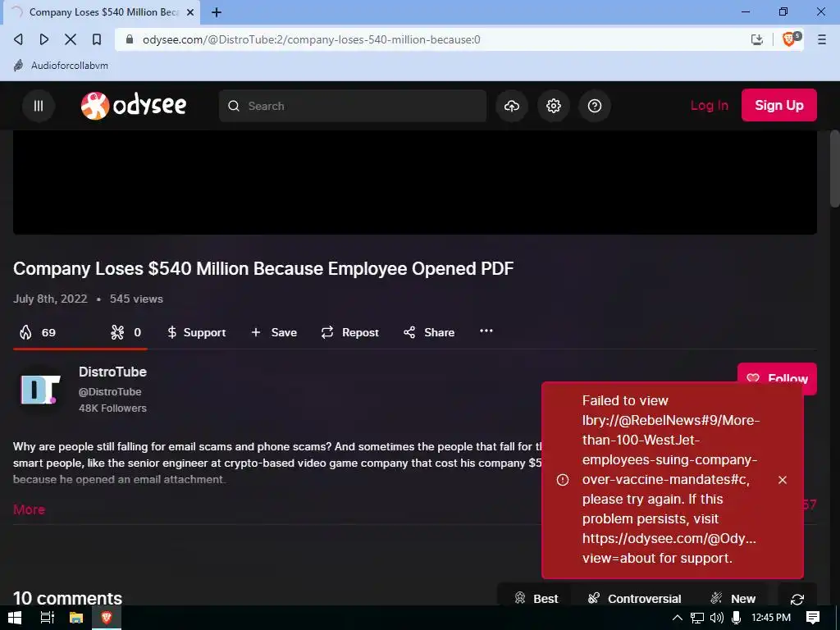Open the DistroTube channel avatar
The width and height of the screenshot is (840, 630).
coord(39,390)
